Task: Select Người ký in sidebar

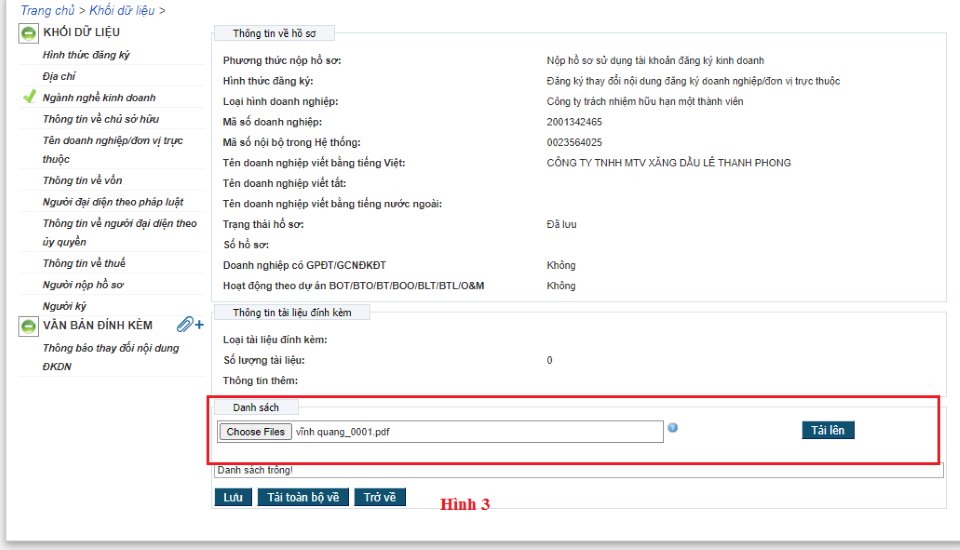Action: point(64,306)
